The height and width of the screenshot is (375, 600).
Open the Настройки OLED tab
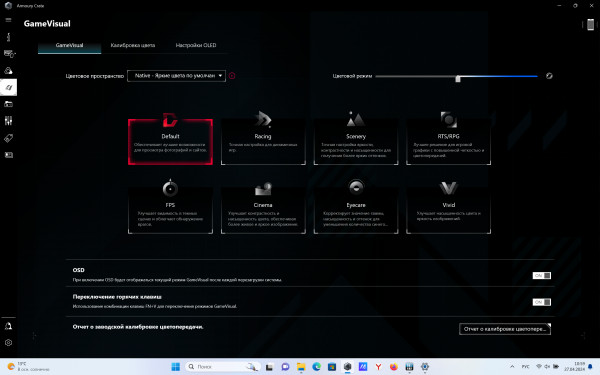coord(196,46)
